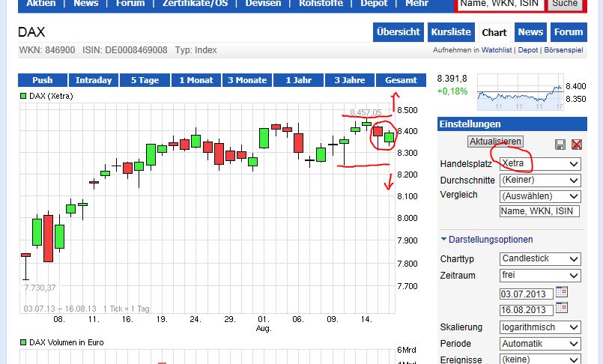Select the Intraday chart timeframe
This screenshot has width=603, height=364.
tap(94, 80)
